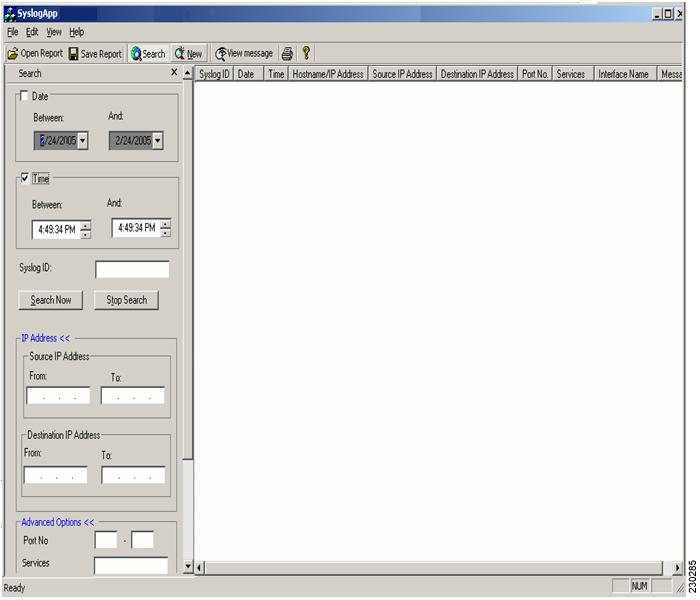Click the Save Report toolbar button
Image resolution: width=700 pixels, height=600 pixels.
(x=95, y=54)
